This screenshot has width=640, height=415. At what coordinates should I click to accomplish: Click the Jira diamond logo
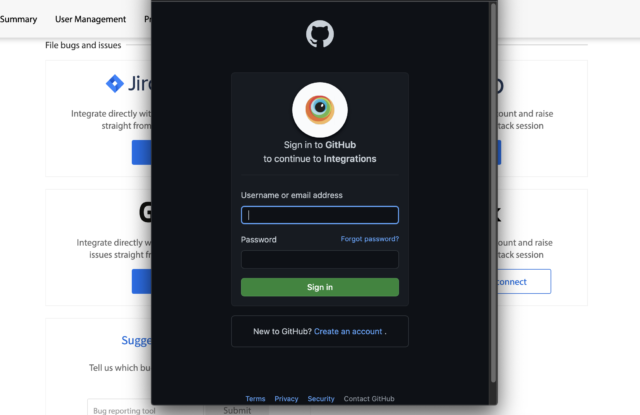(x=115, y=84)
